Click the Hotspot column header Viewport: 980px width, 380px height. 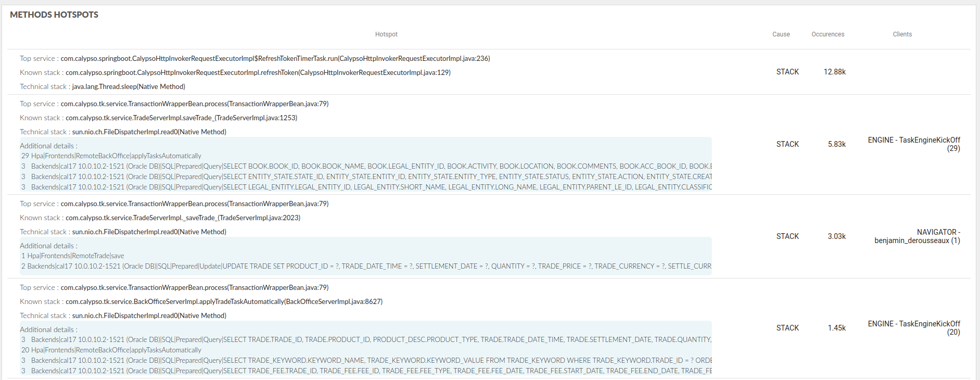pos(386,34)
